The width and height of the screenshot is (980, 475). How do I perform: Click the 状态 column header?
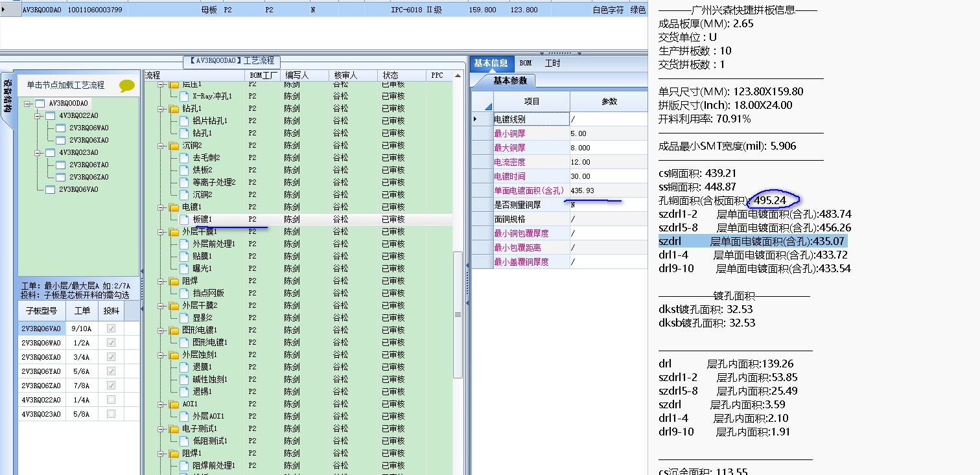pyautogui.click(x=401, y=76)
